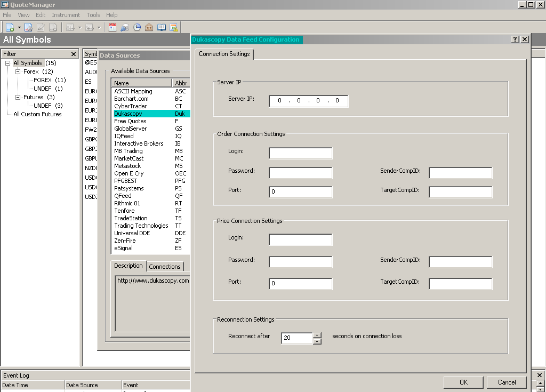Switch to the Description tab
Viewport: 546px width, 392px height.
(x=128, y=266)
